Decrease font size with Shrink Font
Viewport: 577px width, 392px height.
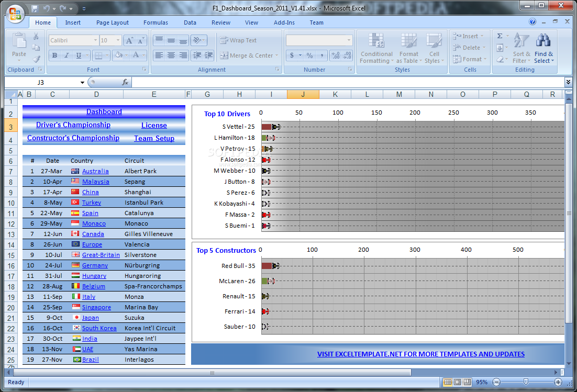pyautogui.click(x=141, y=40)
